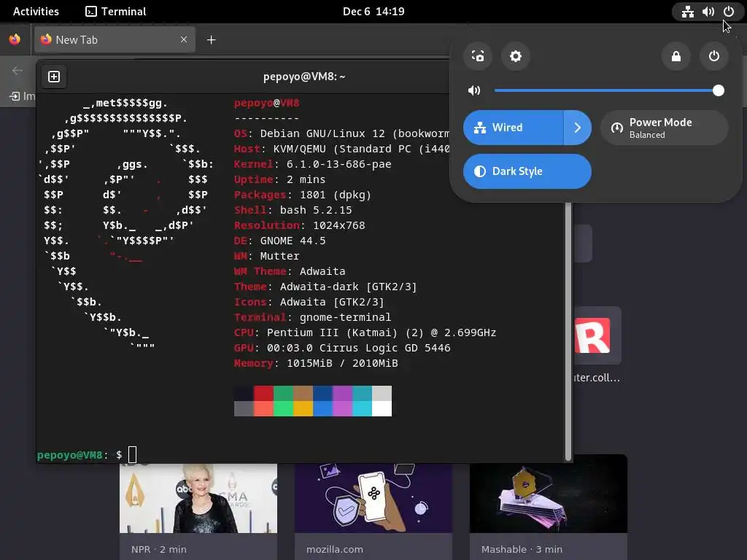The height and width of the screenshot is (560, 747).
Task: Click the 'Shell: bash 5.2.15' line
Action: click(x=293, y=210)
